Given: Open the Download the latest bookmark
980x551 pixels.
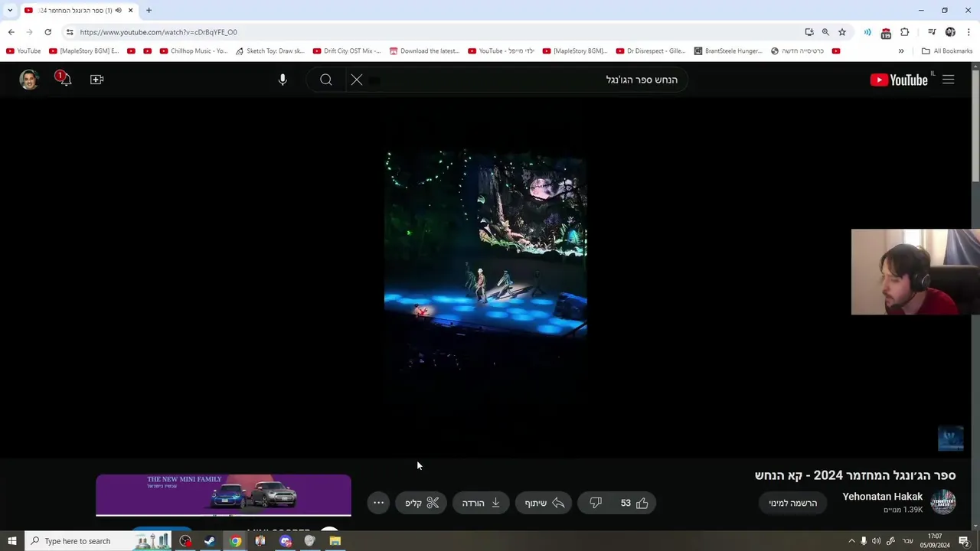Looking at the screenshot, I should [424, 51].
